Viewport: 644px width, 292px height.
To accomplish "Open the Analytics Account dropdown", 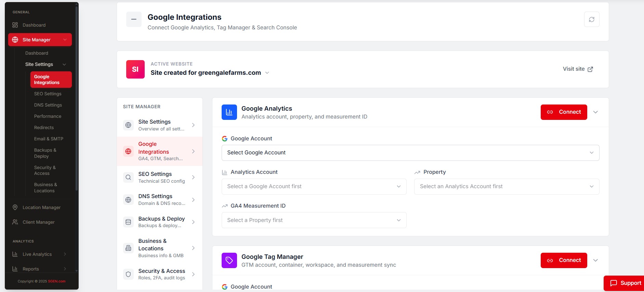I will coord(314,186).
